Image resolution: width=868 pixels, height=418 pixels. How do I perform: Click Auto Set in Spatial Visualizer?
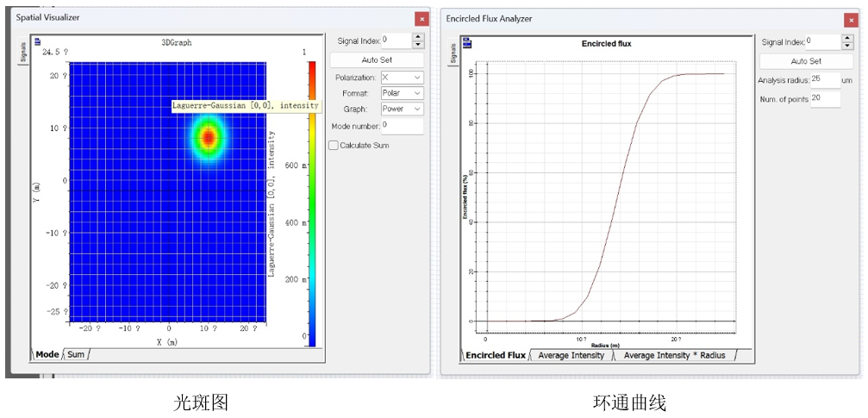[377, 59]
